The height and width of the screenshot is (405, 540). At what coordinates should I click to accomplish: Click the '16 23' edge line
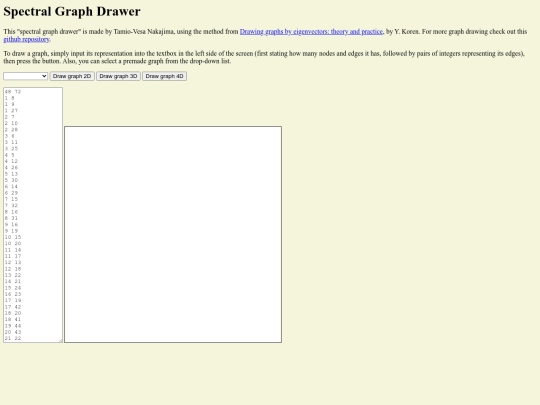point(13,294)
